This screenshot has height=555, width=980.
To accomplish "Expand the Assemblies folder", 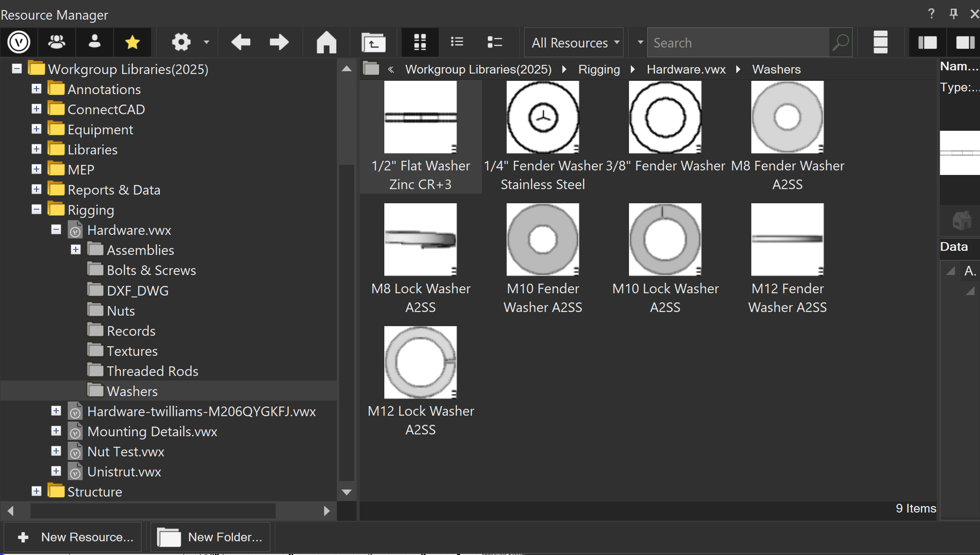I will pos(75,249).
